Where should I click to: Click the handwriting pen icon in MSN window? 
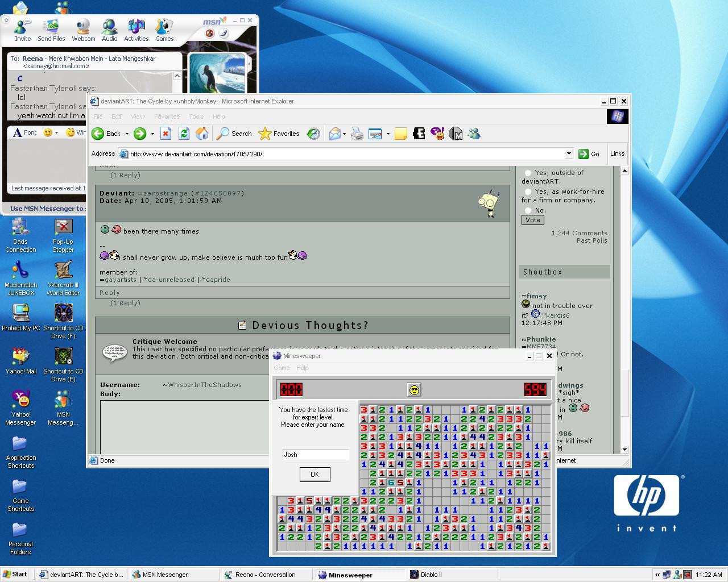(224, 34)
